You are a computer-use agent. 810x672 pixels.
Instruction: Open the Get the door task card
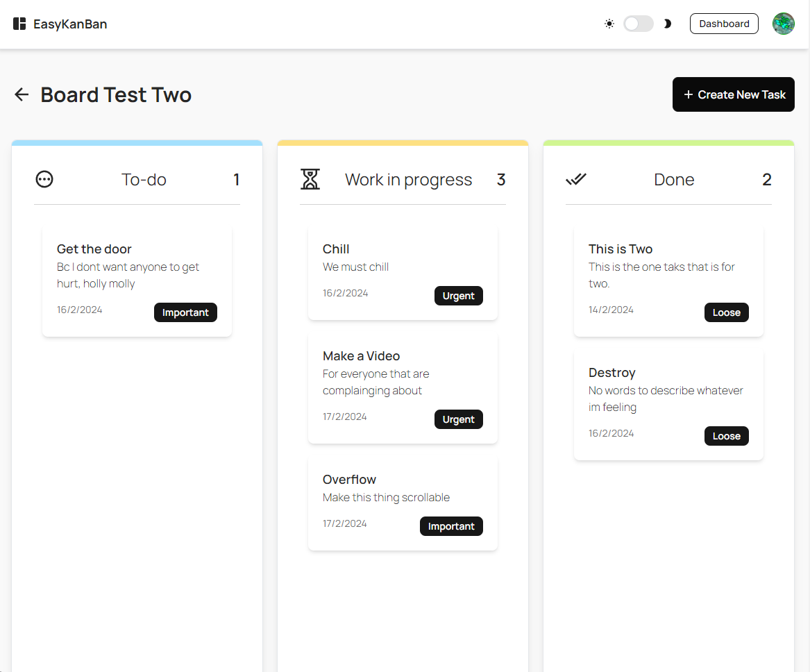137,280
